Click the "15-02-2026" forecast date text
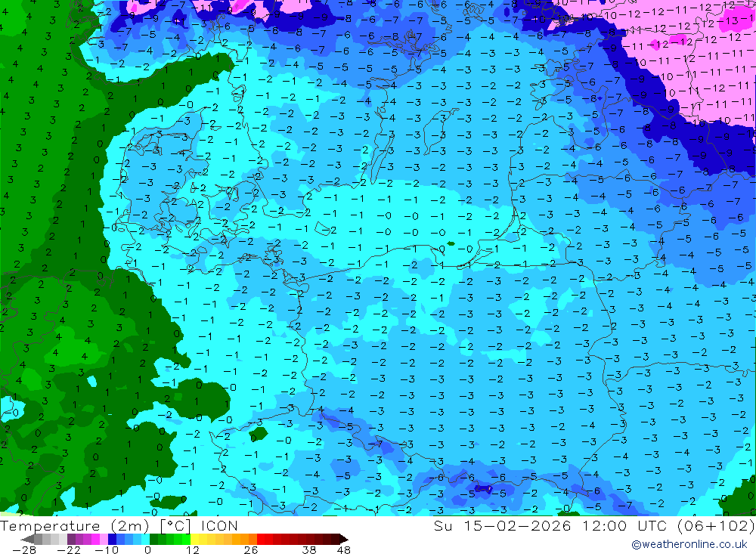The image size is (756, 554). [517, 525]
